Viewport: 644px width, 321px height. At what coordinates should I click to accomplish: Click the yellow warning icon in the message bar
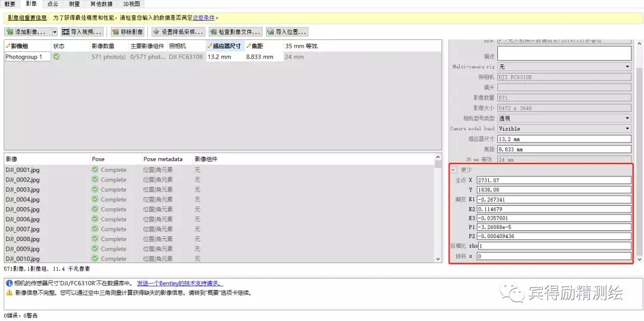(9, 293)
